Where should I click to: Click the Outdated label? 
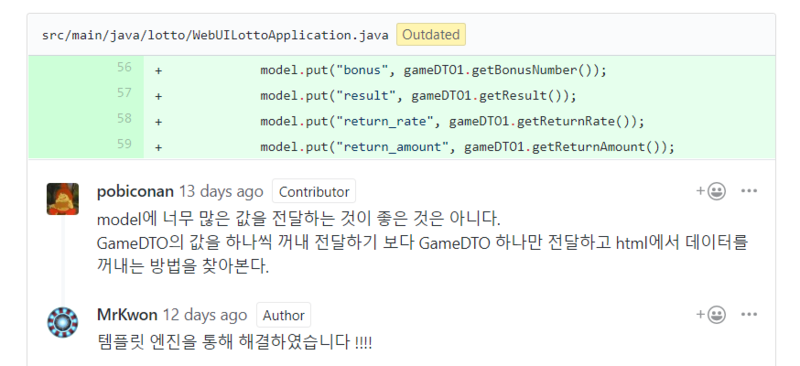coord(431,35)
